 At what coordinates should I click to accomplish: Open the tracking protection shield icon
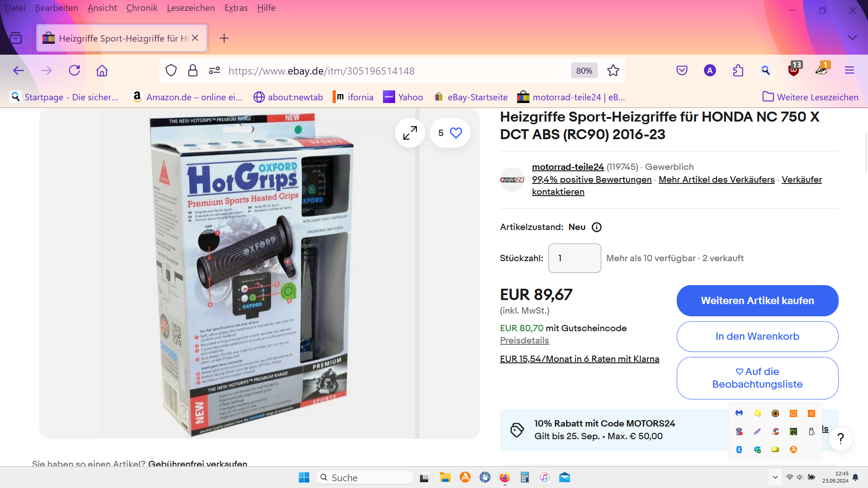[171, 70]
